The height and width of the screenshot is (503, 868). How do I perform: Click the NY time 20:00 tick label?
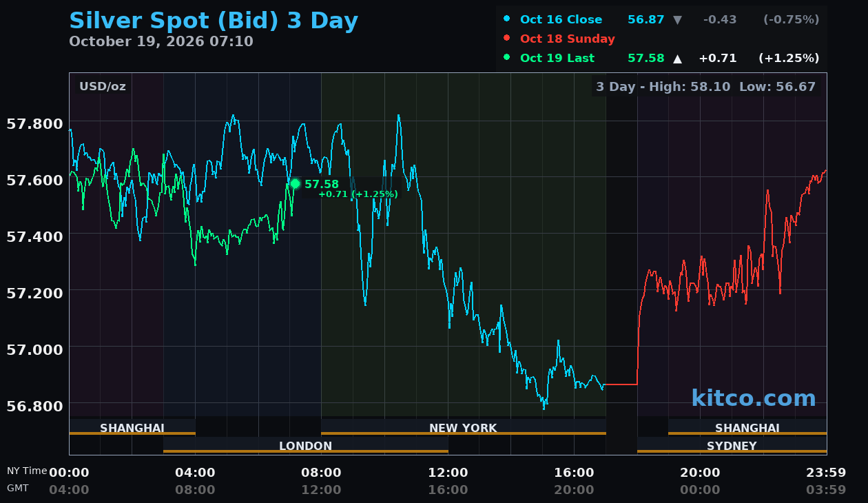(700, 473)
